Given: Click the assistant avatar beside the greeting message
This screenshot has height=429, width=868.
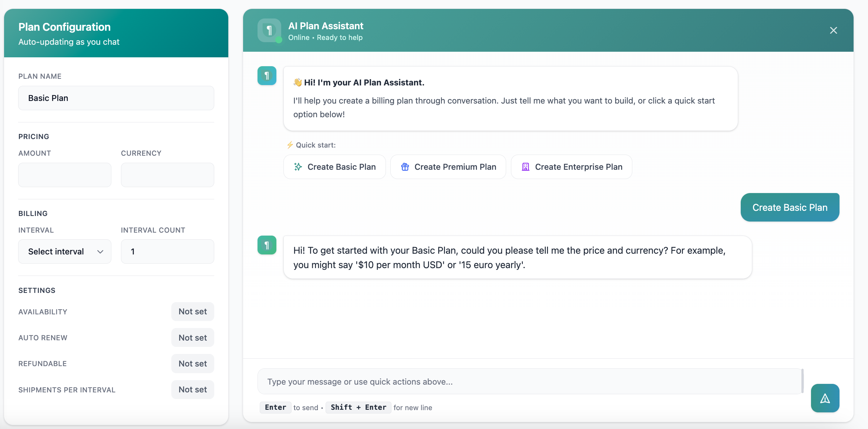Looking at the screenshot, I should point(267,76).
